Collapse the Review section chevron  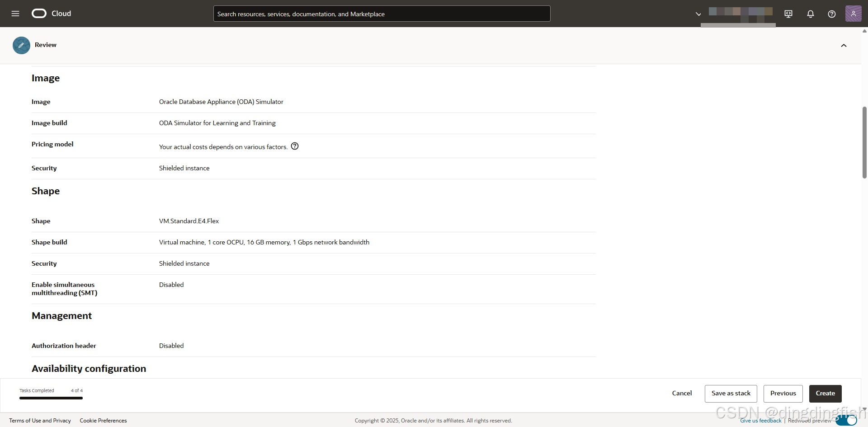844,45
